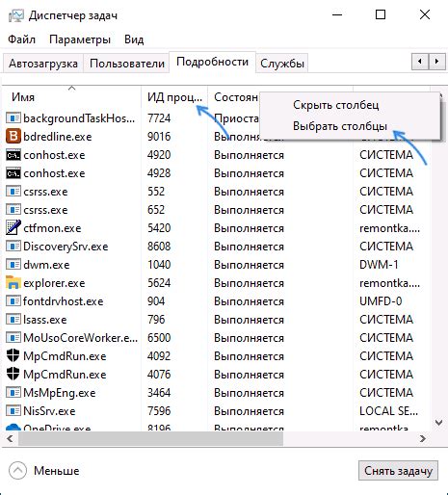Click the Снять задачу button
The image size is (448, 495).
(x=398, y=471)
